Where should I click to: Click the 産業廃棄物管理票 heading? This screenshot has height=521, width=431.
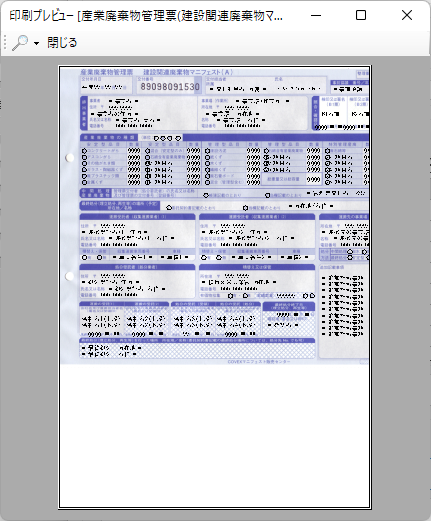[x=107, y=72]
